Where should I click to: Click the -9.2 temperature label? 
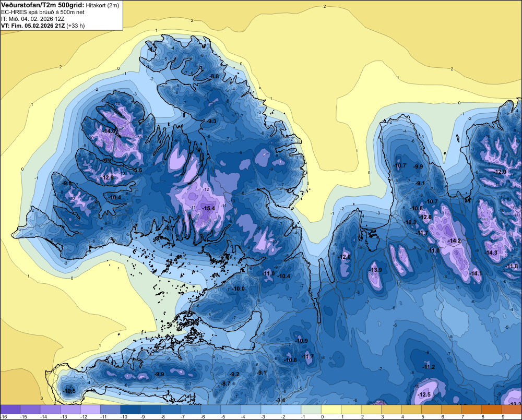click(x=234, y=374)
